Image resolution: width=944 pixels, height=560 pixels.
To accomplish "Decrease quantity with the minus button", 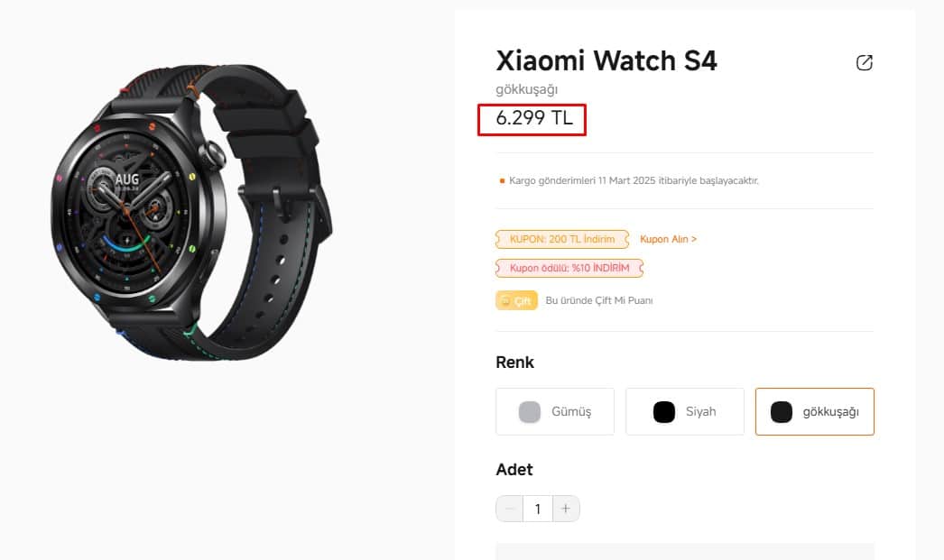I will click(x=509, y=509).
